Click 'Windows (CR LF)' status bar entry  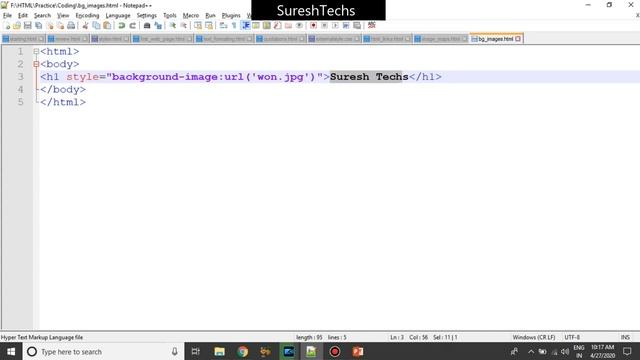click(534, 337)
